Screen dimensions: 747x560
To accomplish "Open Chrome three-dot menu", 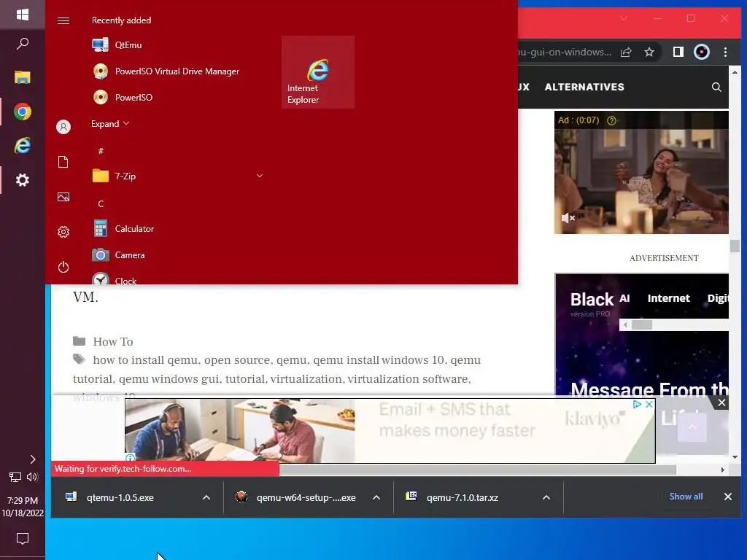I will coord(725,52).
